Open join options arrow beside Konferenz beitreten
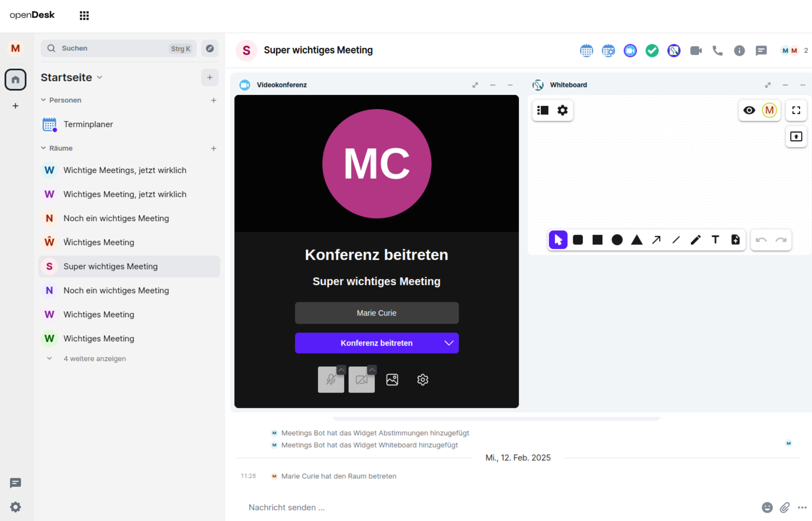The image size is (812, 521). tap(449, 343)
